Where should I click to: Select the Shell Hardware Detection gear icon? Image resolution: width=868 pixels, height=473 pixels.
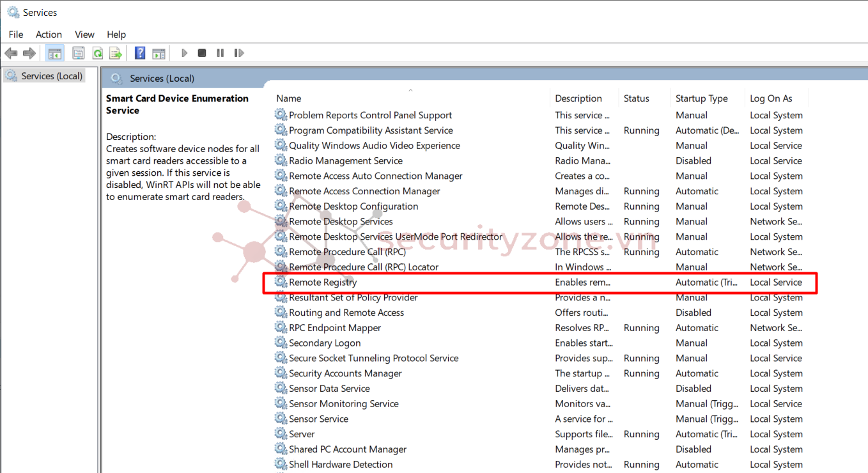[281, 465]
